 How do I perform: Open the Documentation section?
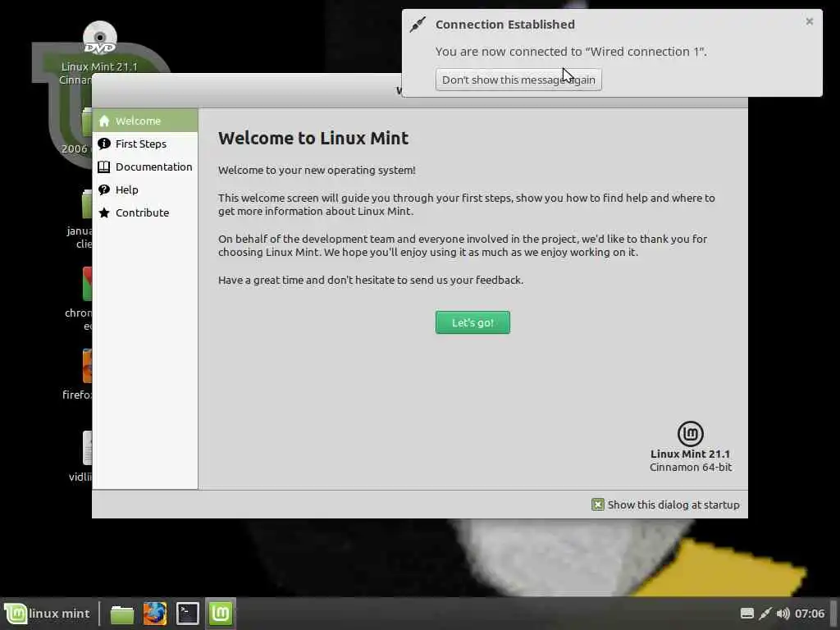pos(145,167)
